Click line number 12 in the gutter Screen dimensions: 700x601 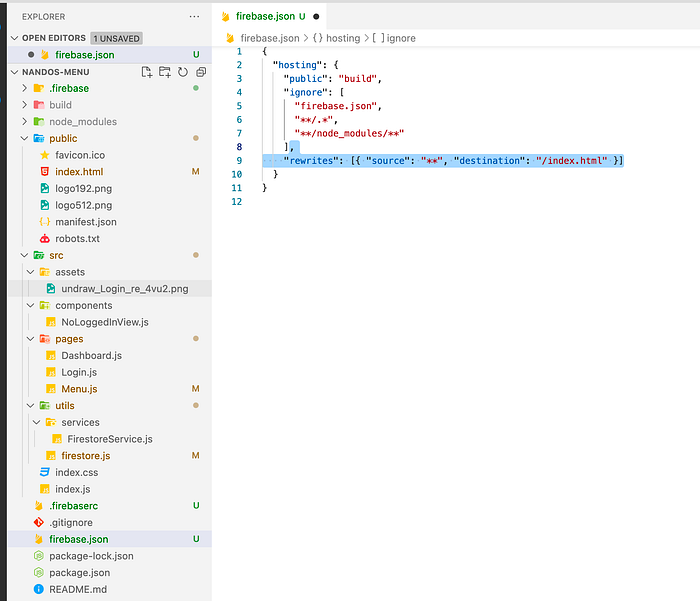[x=237, y=202]
